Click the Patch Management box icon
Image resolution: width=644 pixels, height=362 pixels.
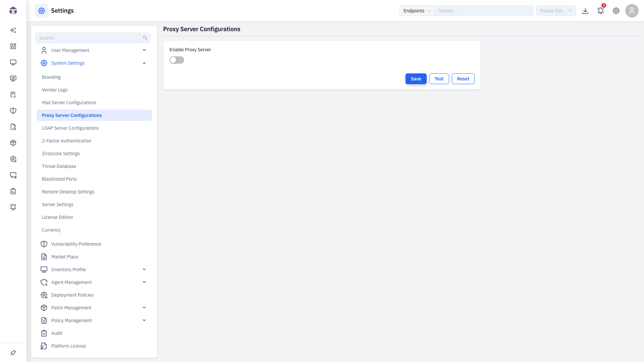click(44, 308)
